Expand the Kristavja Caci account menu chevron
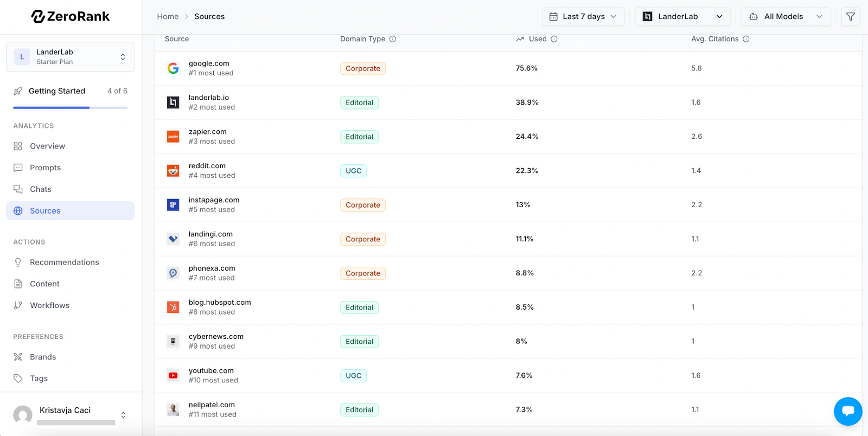The height and width of the screenshot is (436, 868). 123,415
